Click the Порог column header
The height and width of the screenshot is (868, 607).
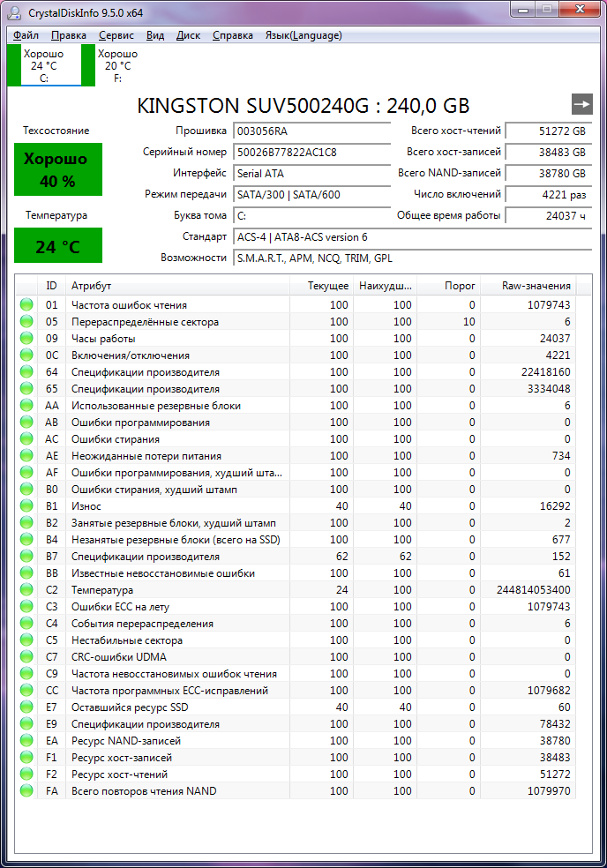448,286
